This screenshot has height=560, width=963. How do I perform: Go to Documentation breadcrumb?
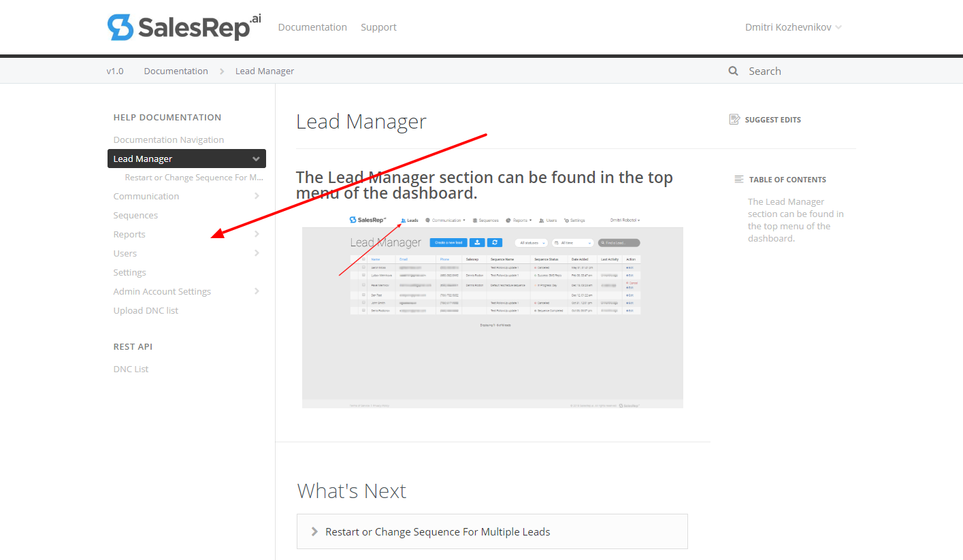(176, 71)
